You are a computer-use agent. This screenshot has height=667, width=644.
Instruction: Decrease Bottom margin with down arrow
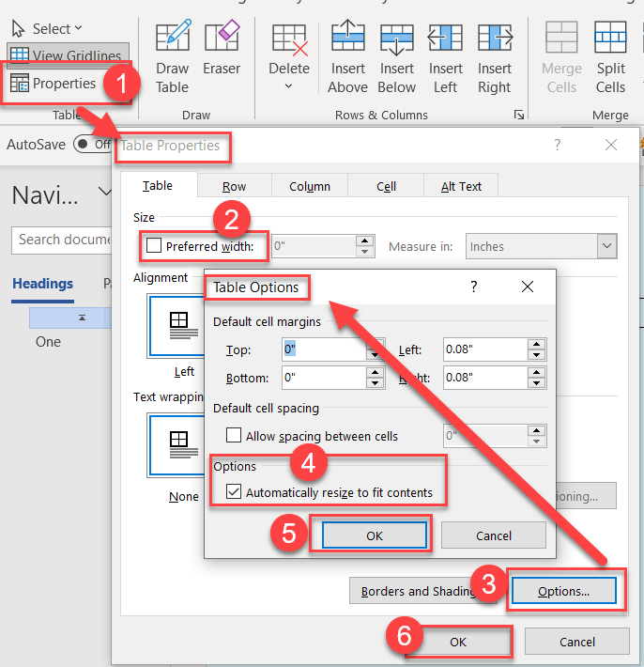pyautogui.click(x=375, y=383)
